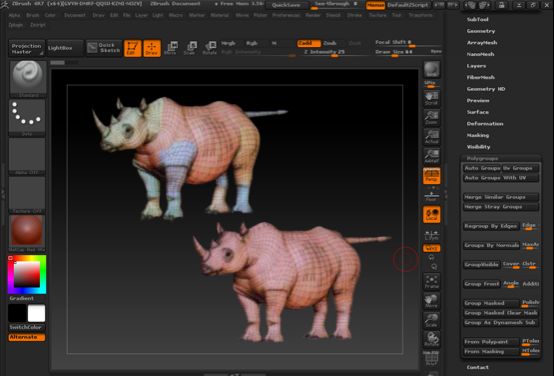The image size is (554, 376).
Task: Click the QuickSave button
Action: click(286, 5)
